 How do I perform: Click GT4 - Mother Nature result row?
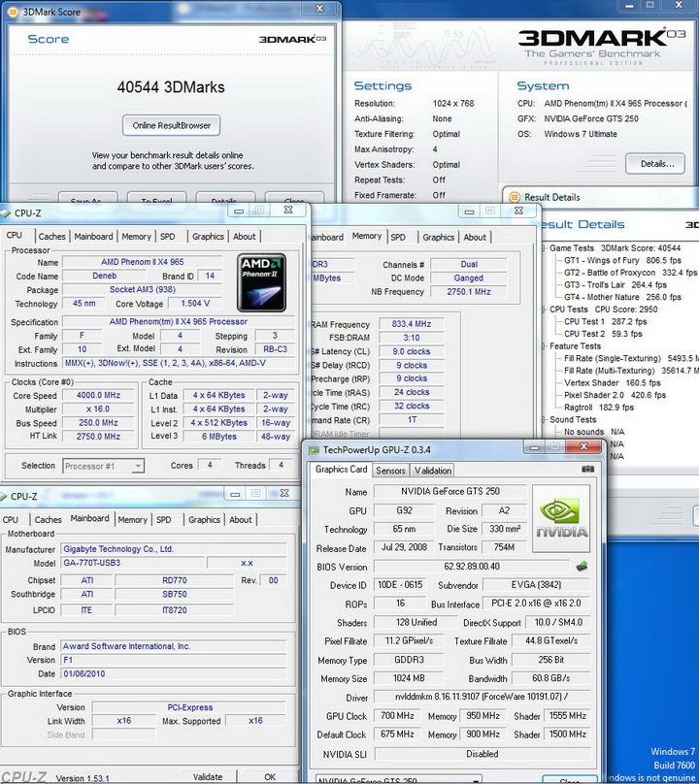[622, 297]
